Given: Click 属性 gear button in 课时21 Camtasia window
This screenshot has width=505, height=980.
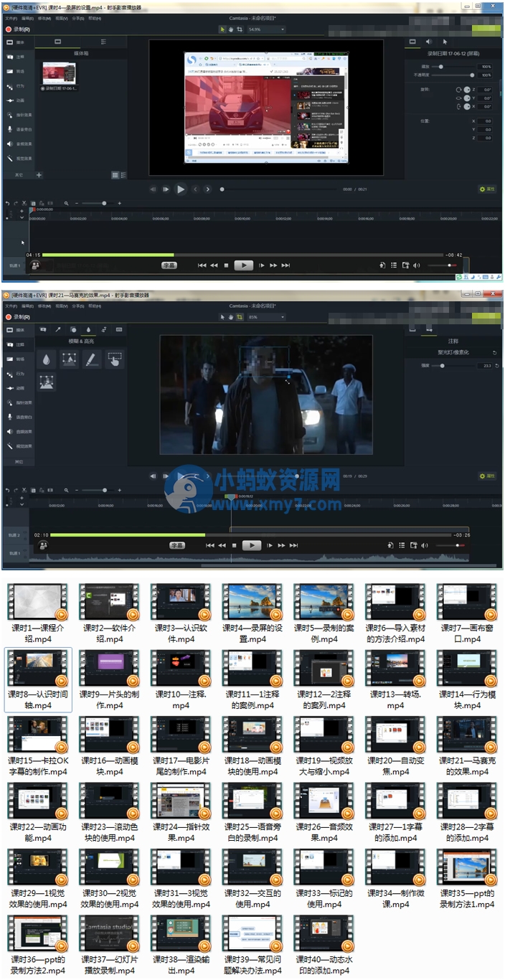Looking at the screenshot, I should tap(488, 476).
